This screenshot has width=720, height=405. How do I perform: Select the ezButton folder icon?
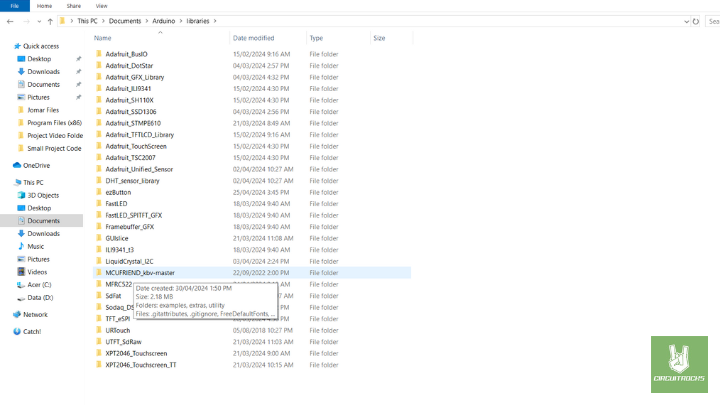(x=99, y=192)
